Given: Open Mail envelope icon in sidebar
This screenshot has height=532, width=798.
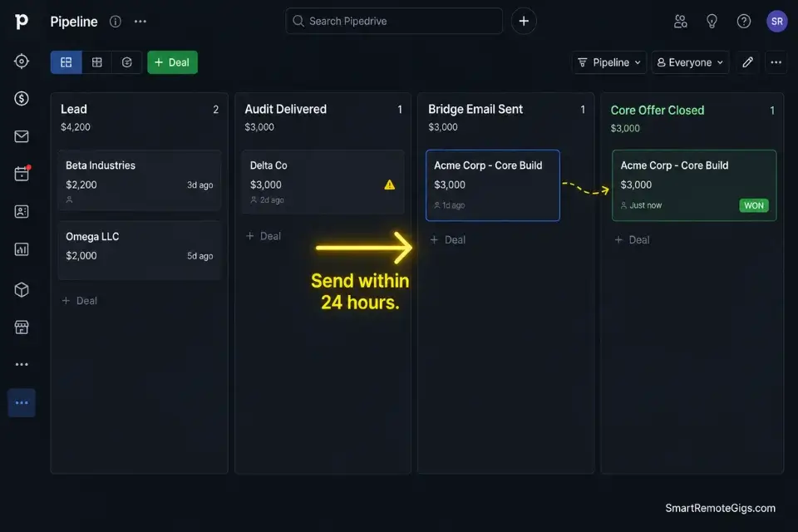Looking at the screenshot, I should pos(22,136).
